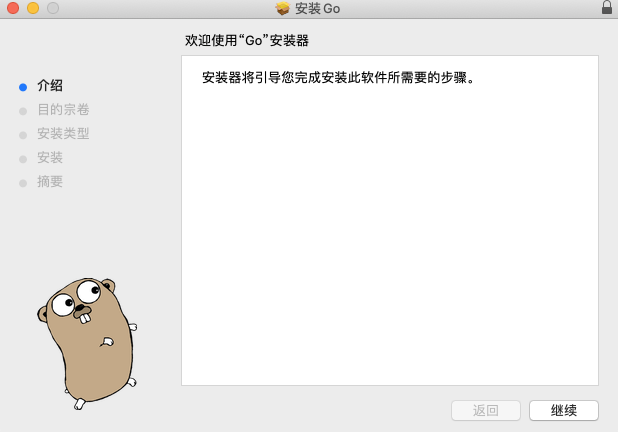The width and height of the screenshot is (618, 432).
Task: Select the 介绍 step in sidebar
Action: (x=50, y=86)
